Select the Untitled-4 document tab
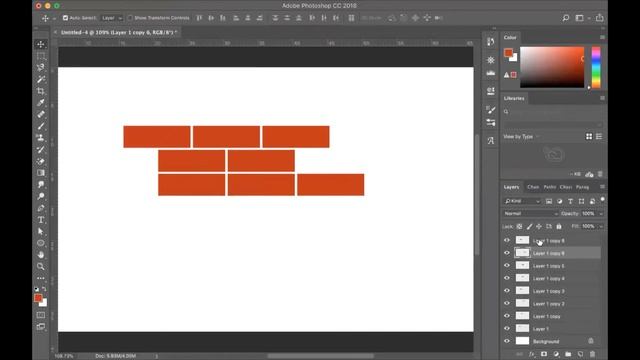 118,32
